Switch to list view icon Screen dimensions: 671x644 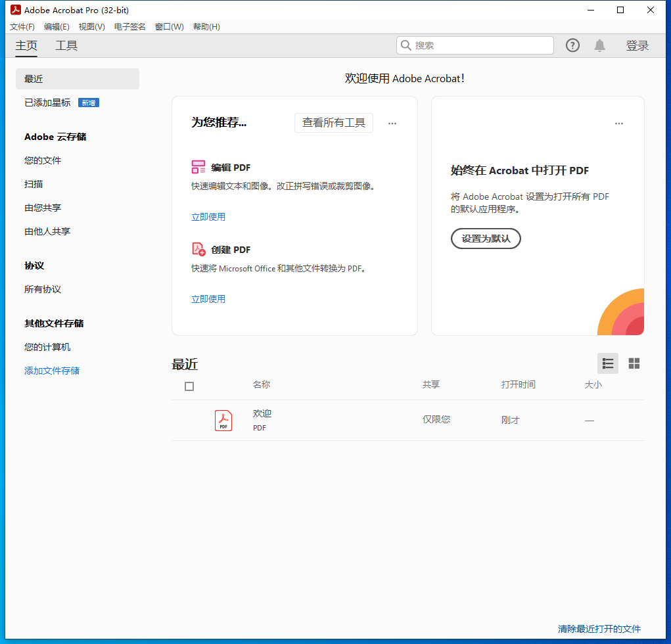(608, 363)
